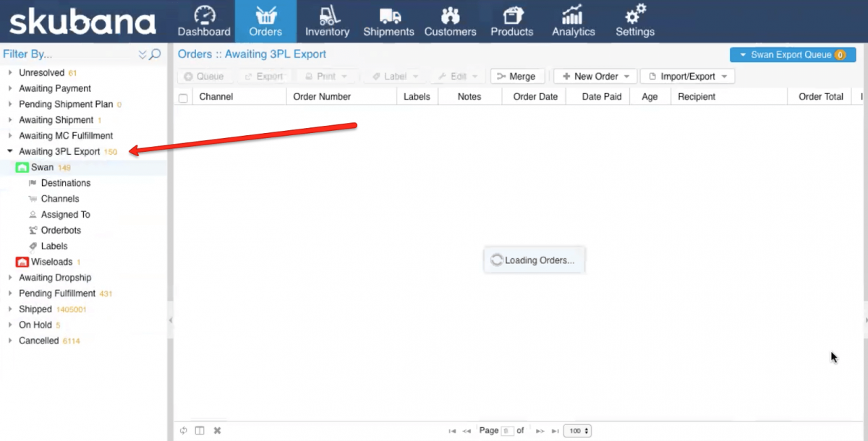
Task: Collapse the Awaiting 3PL Export tree node
Action: pos(10,152)
